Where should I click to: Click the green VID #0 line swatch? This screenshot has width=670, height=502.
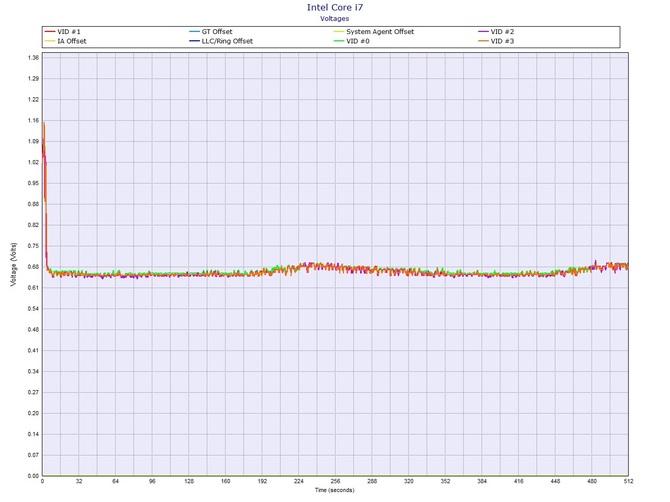(339, 41)
